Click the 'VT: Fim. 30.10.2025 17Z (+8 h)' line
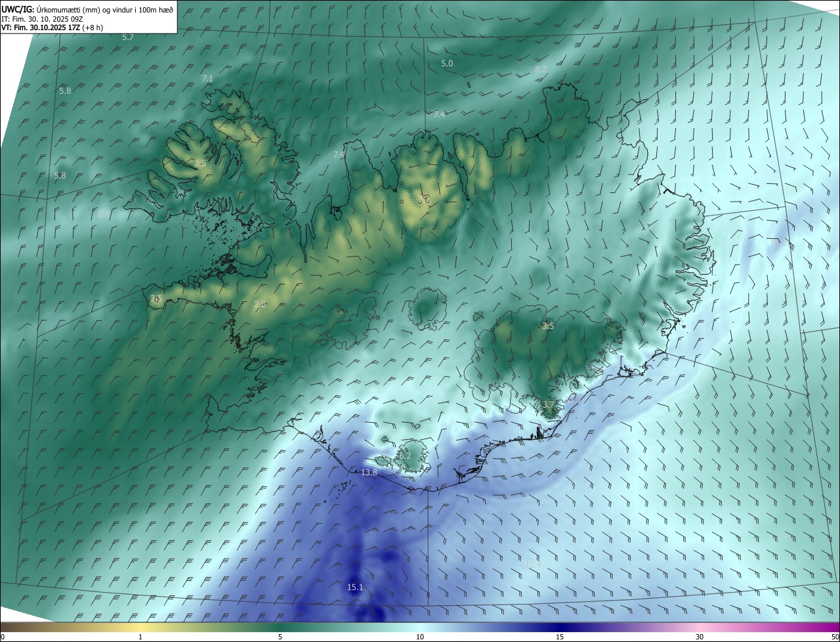Image resolution: width=840 pixels, height=642 pixels. pyautogui.click(x=52, y=28)
